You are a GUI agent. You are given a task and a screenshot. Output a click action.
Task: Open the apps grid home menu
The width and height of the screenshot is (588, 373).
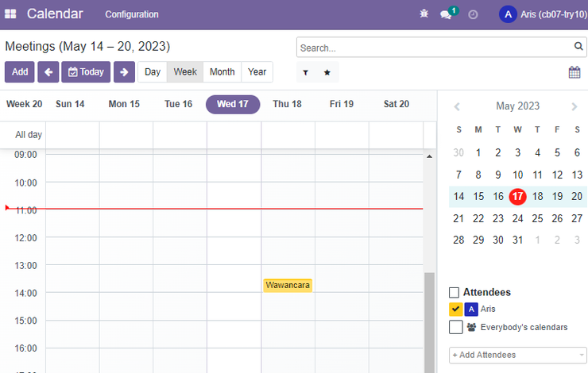click(10, 13)
